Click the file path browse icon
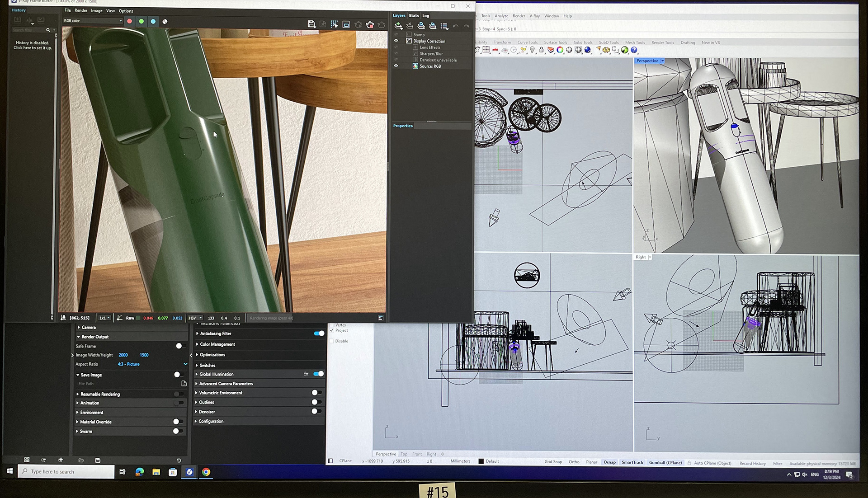The image size is (868, 498). (x=184, y=384)
